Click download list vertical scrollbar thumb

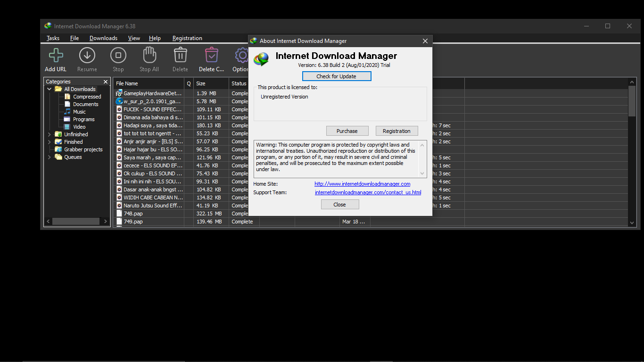click(632, 101)
